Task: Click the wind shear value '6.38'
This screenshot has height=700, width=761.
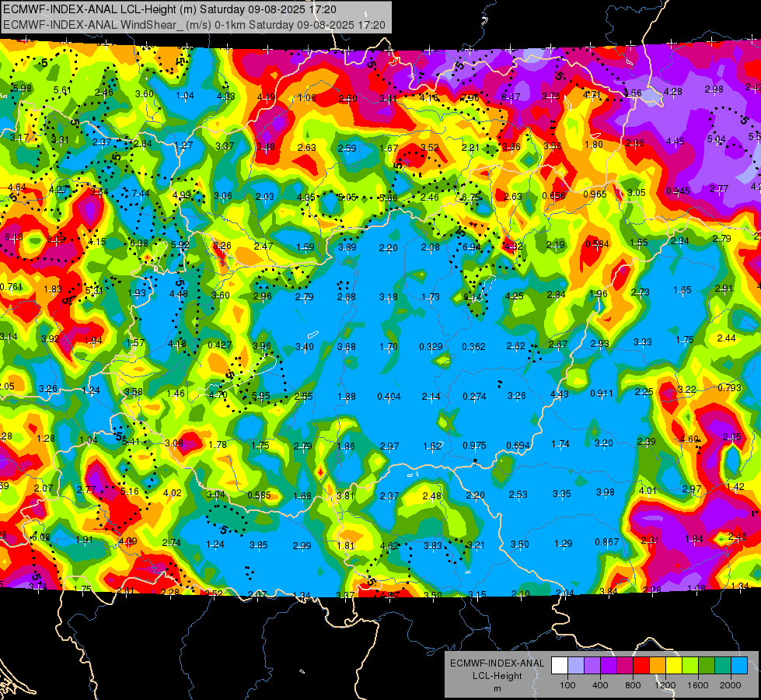Action: [139, 243]
